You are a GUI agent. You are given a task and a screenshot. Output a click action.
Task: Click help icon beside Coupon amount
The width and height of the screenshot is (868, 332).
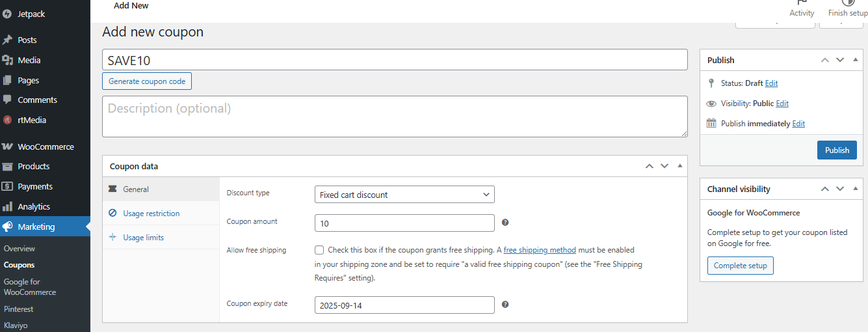pos(505,223)
